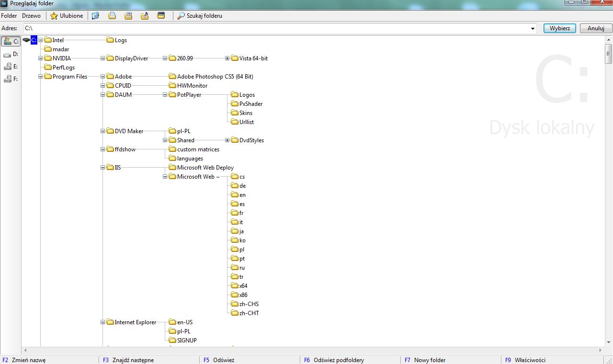The height and width of the screenshot is (364, 613).
Task: Click the HWMonitor folder icon
Action: pos(172,86)
